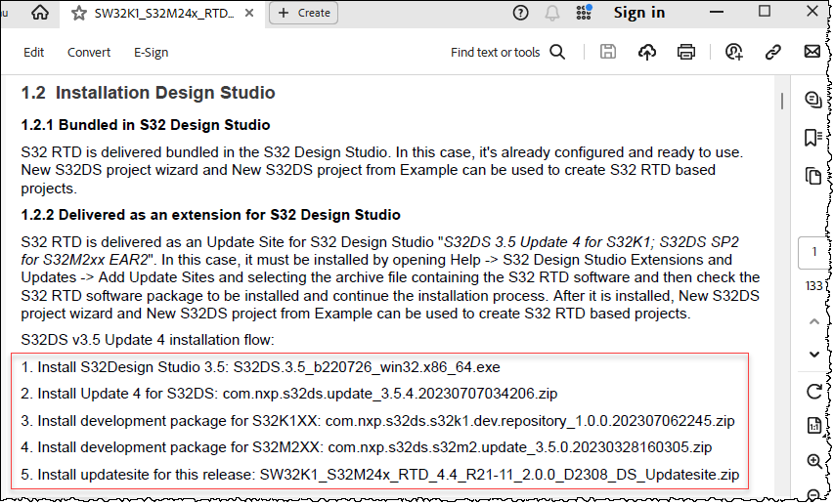The image size is (833, 504).
Task: Open the E-Sign menu
Action: click(x=151, y=53)
